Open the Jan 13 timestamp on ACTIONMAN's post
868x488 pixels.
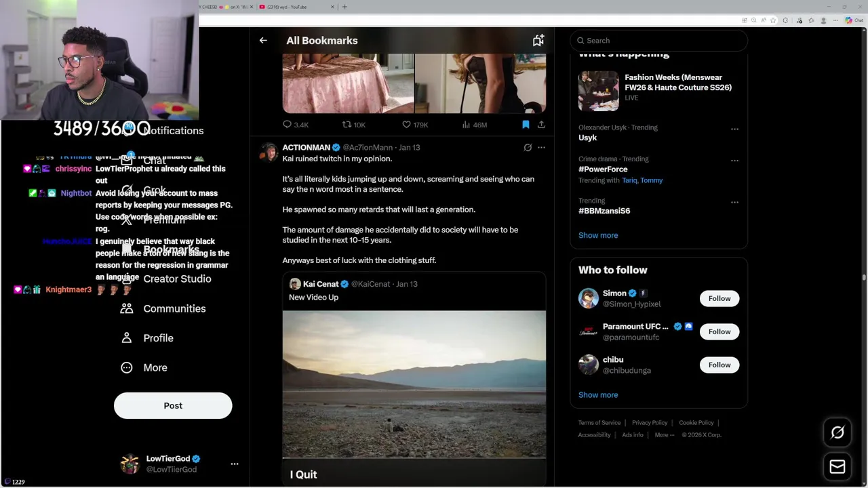click(410, 147)
